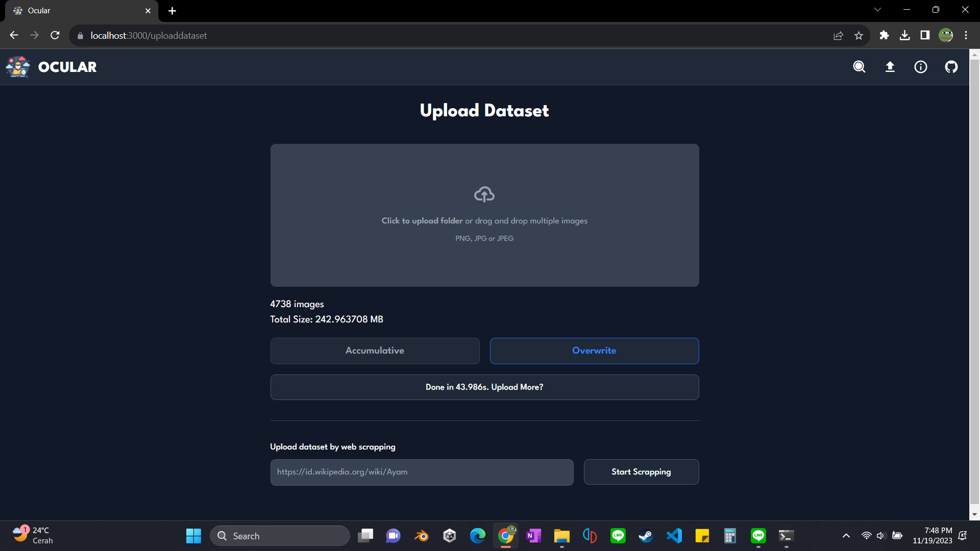This screenshot has height=551, width=980.
Task: Select the Accumulative upload mode
Action: click(374, 350)
